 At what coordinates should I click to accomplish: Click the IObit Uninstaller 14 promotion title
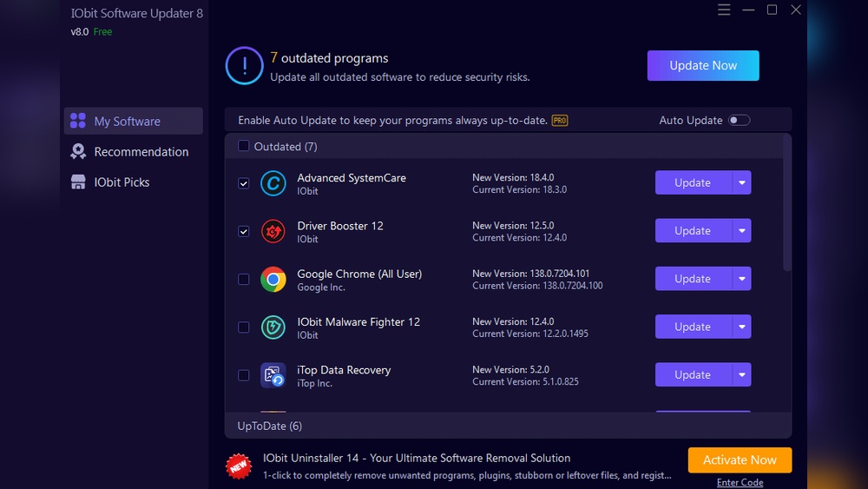[417, 458]
